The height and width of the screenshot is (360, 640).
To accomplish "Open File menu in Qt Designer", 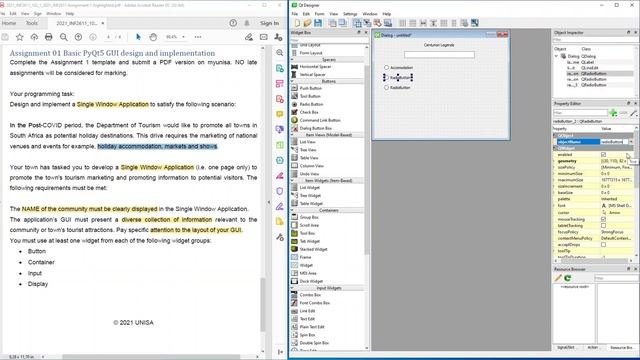I will click(295, 14).
